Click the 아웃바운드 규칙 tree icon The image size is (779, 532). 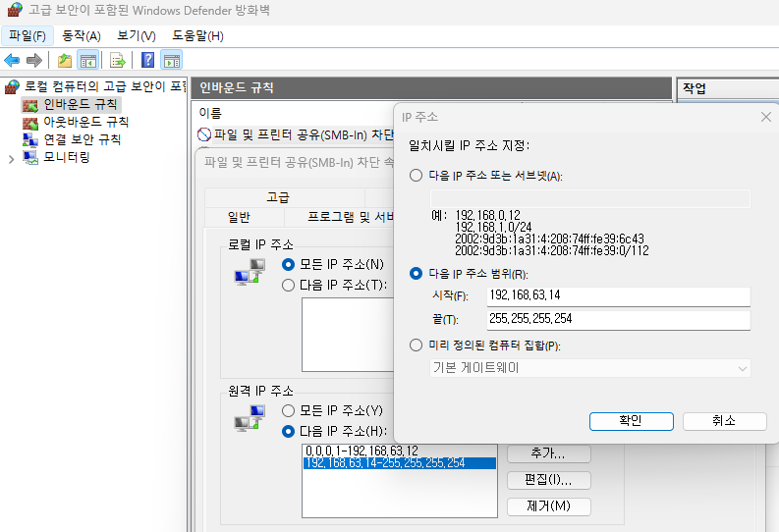pos(30,122)
